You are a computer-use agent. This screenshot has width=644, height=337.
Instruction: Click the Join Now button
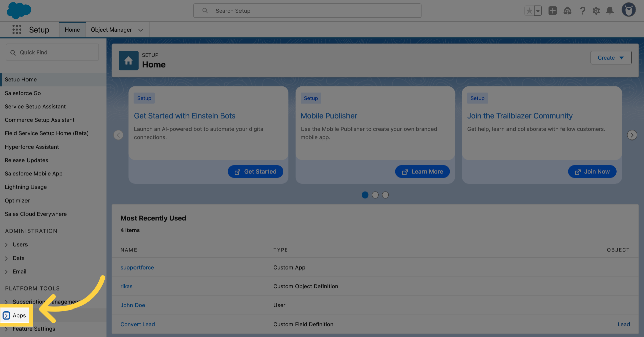592,171
